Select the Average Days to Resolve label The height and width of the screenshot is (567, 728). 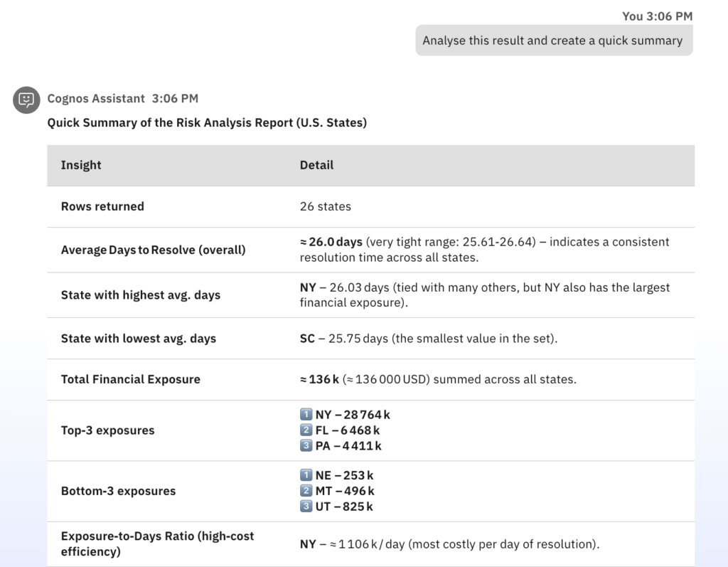pos(153,250)
